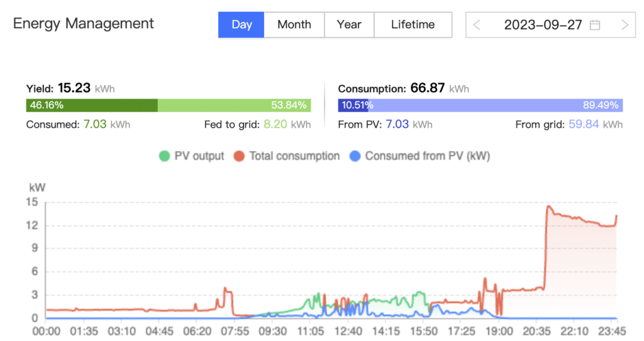Image resolution: width=644 pixels, height=341 pixels.
Task: Toggle the green PV output legend dot
Action: [x=164, y=156]
